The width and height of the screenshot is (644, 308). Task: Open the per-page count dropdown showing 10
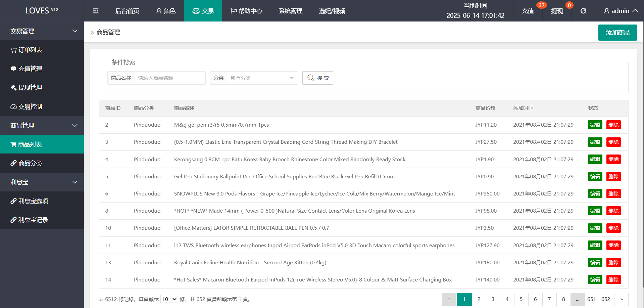169,299
